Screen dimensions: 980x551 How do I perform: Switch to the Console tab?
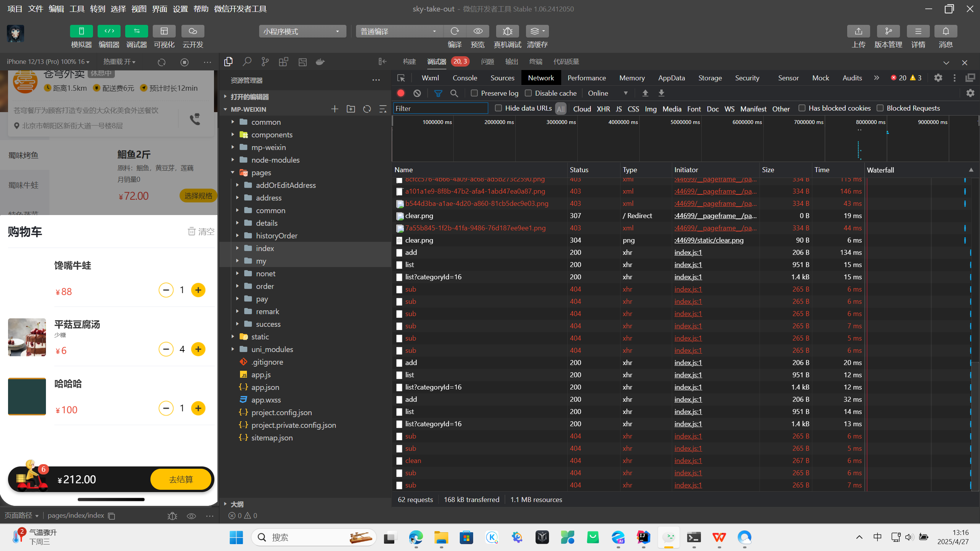pyautogui.click(x=465, y=78)
